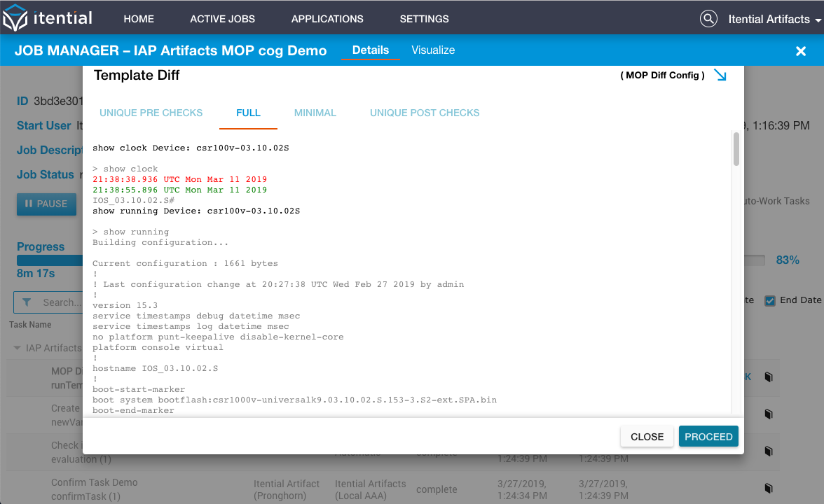Click the 83% progress value
The height and width of the screenshot is (504, 824).
(x=788, y=260)
